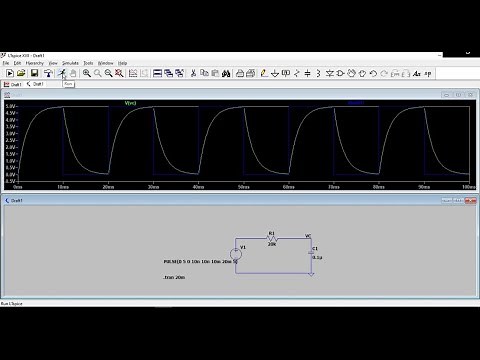Close all windows with the toolbar icon
Viewport: 480px width, 360px height.
click(179, 73)
